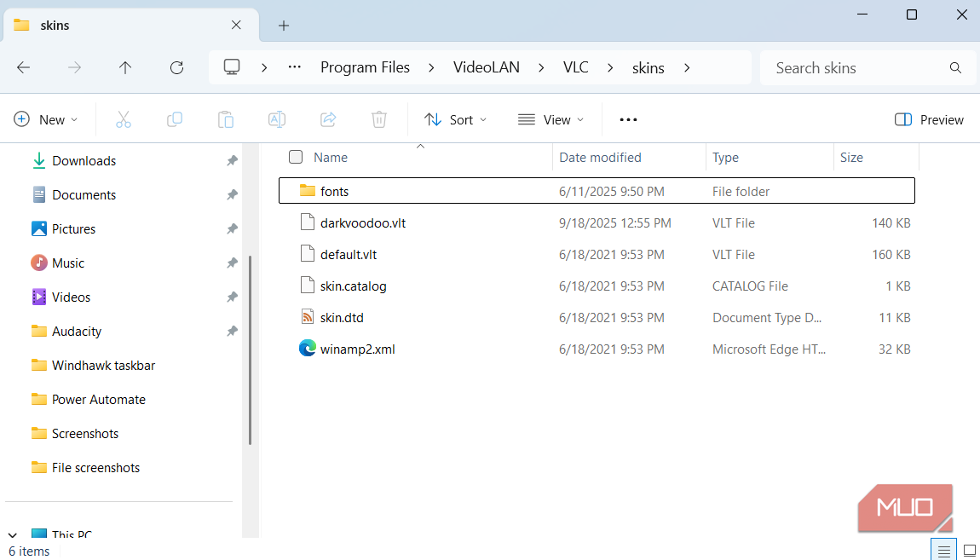Click the Delete trash icon
980x560 pixels.
(379, 119)
